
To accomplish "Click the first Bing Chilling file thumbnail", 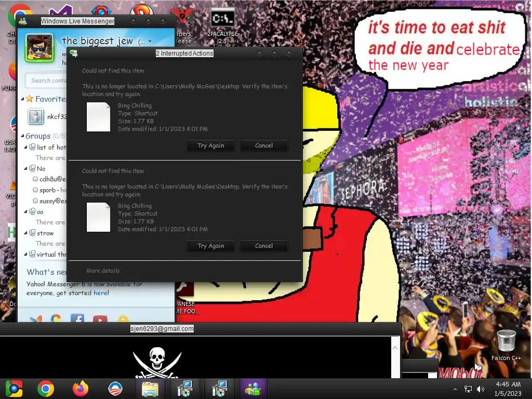I will pos(98,117).
